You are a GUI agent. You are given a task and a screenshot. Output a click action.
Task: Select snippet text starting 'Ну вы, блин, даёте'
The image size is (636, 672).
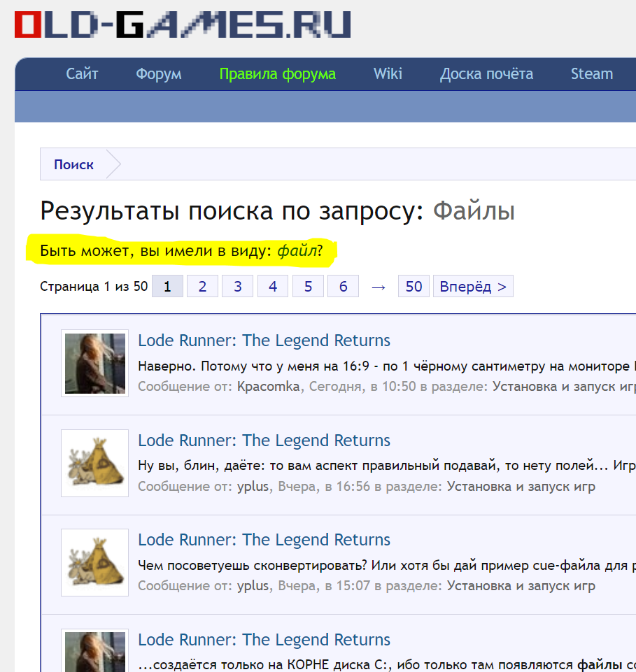click(x=387, y=466)
